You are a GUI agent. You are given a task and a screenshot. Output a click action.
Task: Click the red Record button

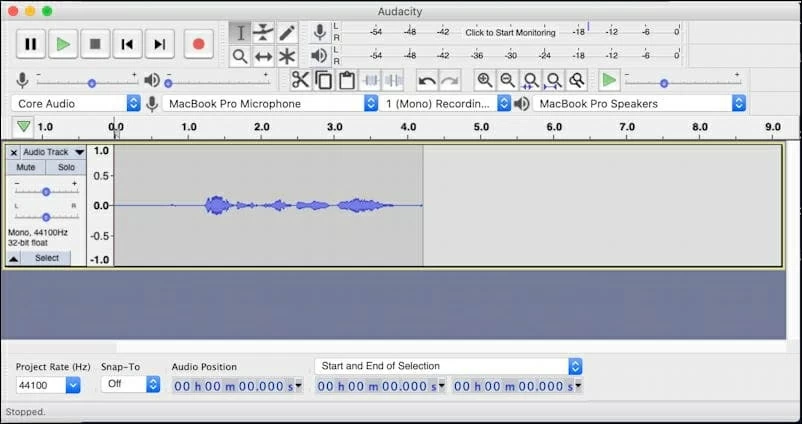198,44
